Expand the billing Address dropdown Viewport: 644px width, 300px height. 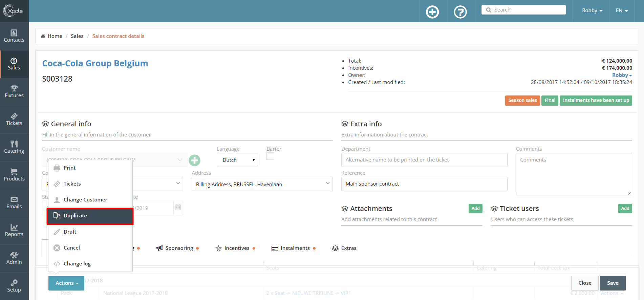[x=262, y=184]
